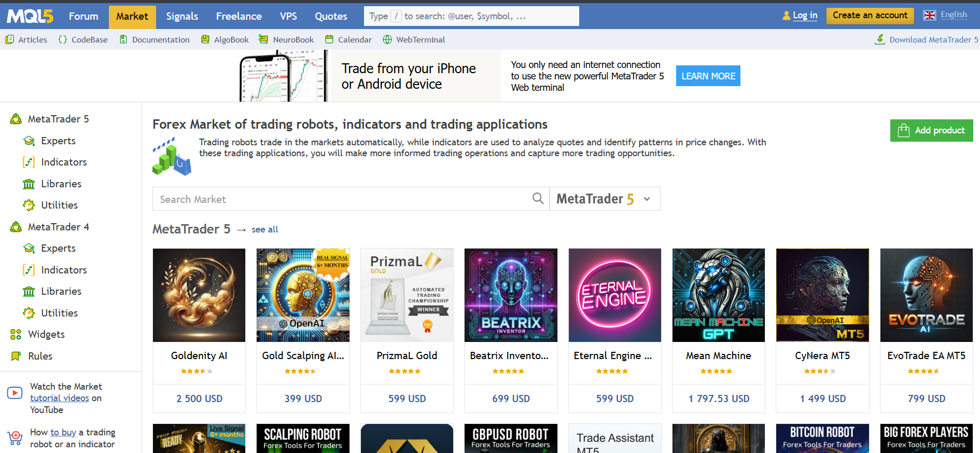Open the Calendar icon in subheader

329,39
